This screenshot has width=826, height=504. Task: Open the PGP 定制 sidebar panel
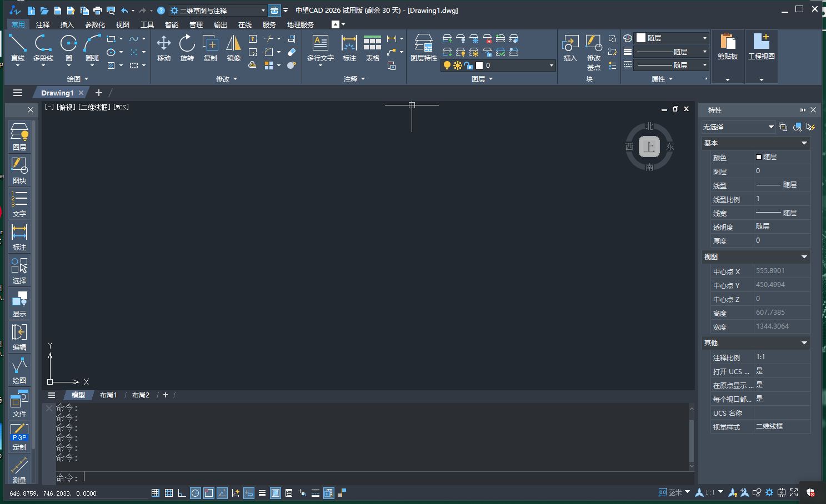[x=19, y=436]
